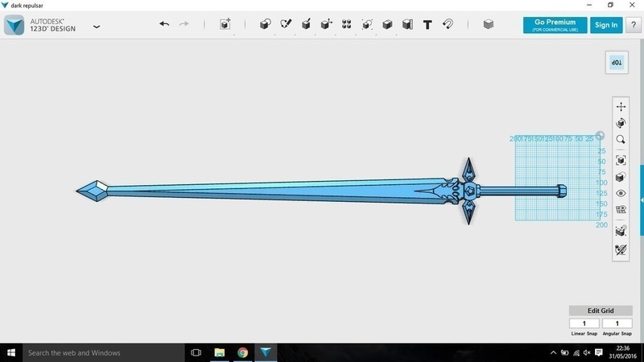Click the grid origin circle marker
Image resolution: width=644 pixels, height=362 pixels.
600,135
